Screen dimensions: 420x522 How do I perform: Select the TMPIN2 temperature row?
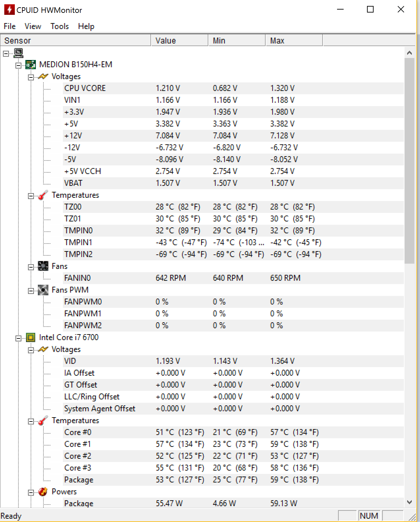pos(233,254)
